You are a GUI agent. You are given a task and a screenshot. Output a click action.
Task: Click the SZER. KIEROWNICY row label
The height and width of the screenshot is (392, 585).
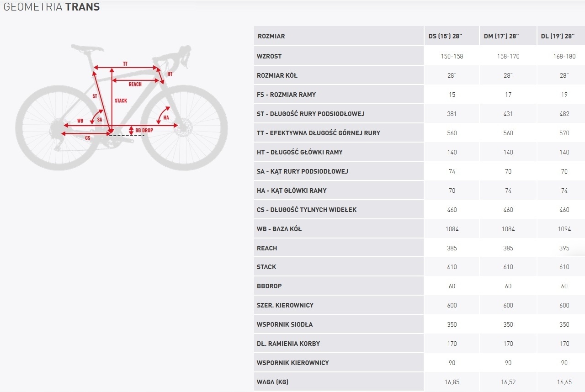[285, 305]
